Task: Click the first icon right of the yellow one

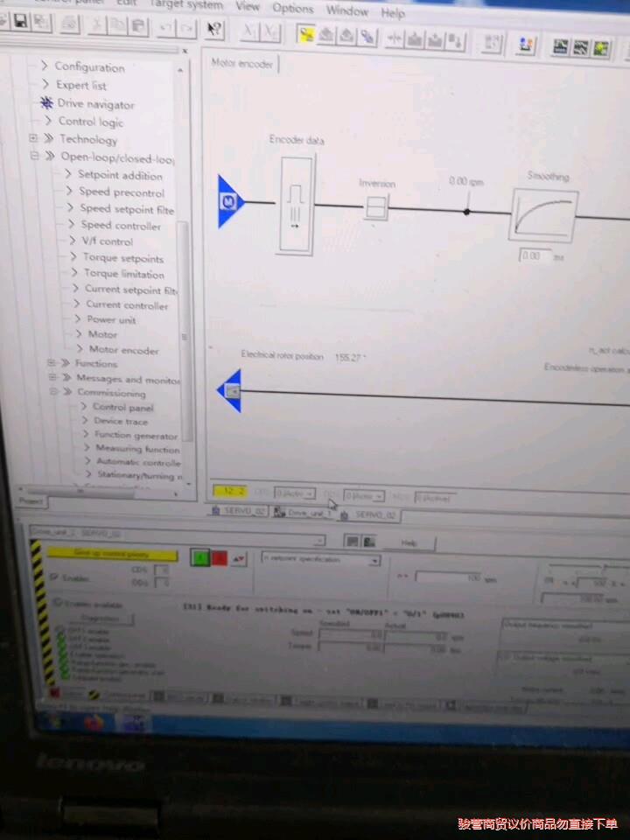Action: [x=326, y=35]
